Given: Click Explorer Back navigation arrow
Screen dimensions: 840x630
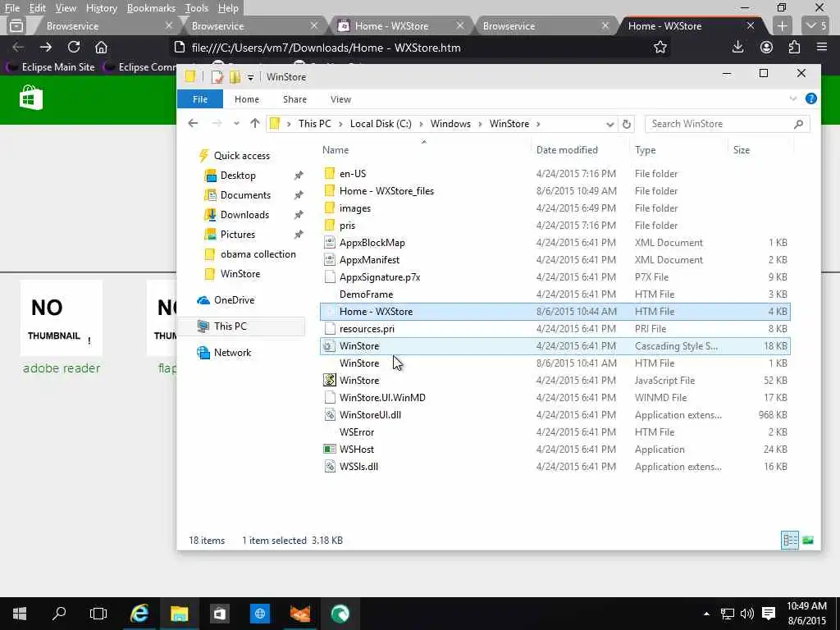Looking at the screenshot, I should [x=193, y=124].
